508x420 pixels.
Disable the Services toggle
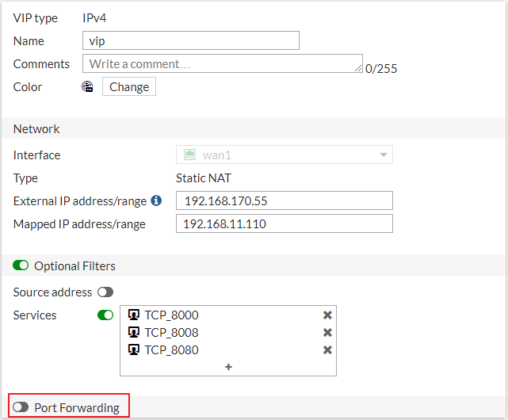[x=105, y=315]
